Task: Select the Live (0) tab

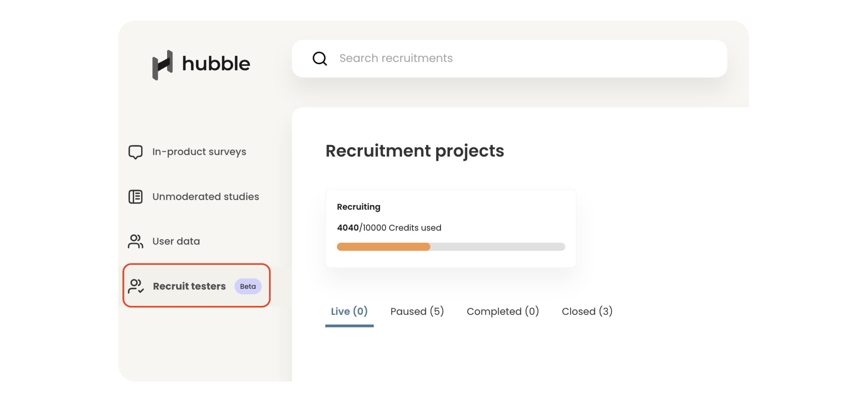Action: point(349,311)
